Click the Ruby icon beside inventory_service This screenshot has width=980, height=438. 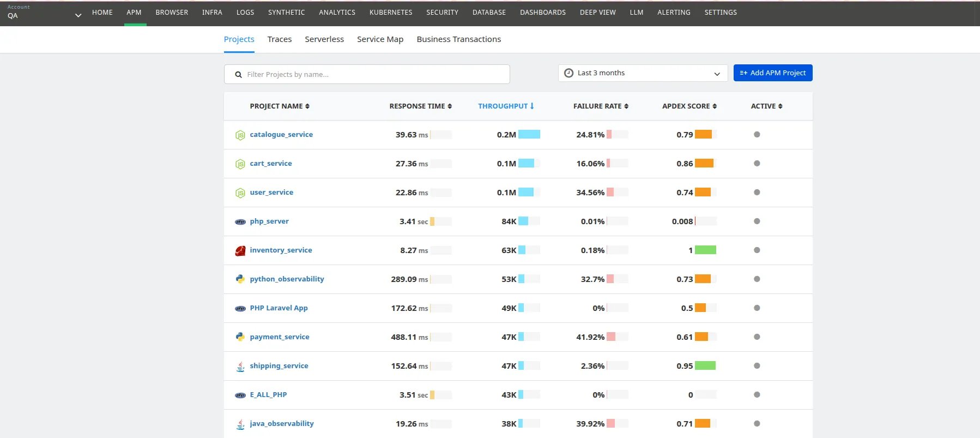pos(240,250)
